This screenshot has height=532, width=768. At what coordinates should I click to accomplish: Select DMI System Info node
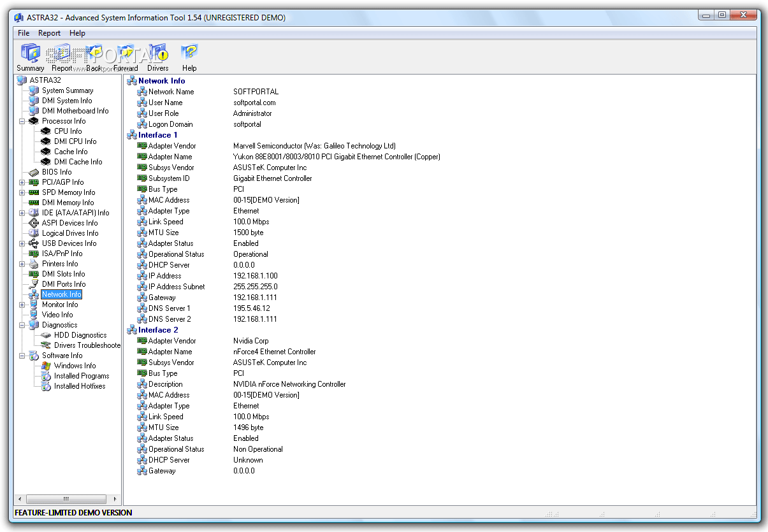point(67,101)
